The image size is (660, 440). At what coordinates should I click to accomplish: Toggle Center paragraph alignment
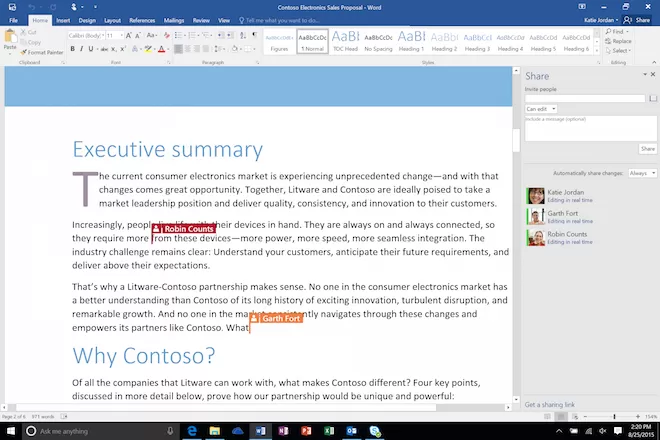tap(187, 49)
